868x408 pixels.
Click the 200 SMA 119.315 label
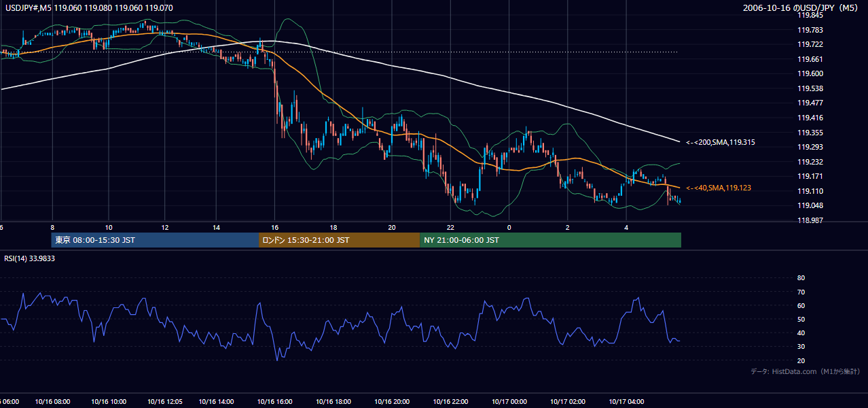[x=721, y=143]
